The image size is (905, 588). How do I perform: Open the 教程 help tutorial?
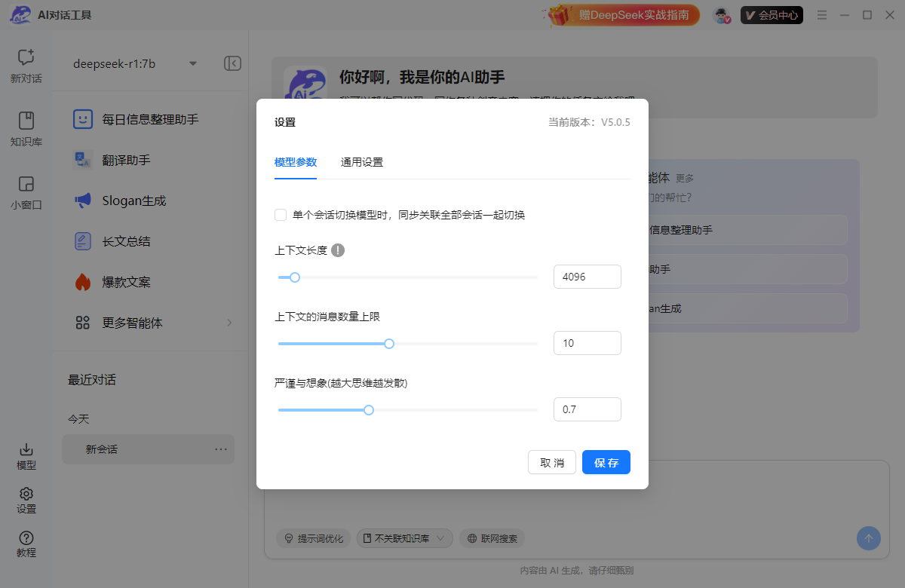(26, 544)
